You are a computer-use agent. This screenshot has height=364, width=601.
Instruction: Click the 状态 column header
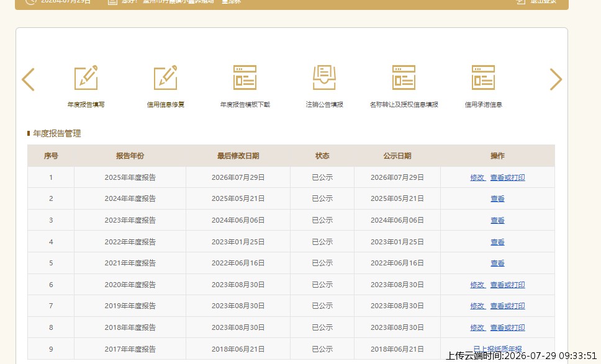pyautogui.click(x=322, y=156)
